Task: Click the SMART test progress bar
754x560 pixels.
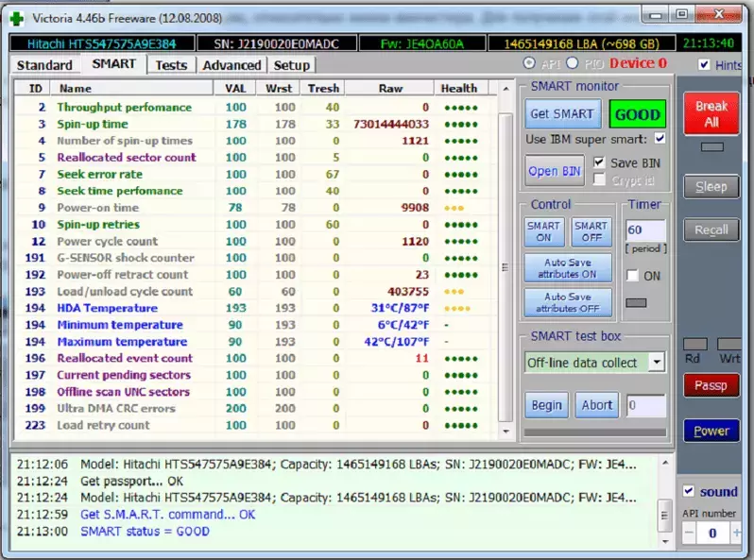Action: (595, 433)
